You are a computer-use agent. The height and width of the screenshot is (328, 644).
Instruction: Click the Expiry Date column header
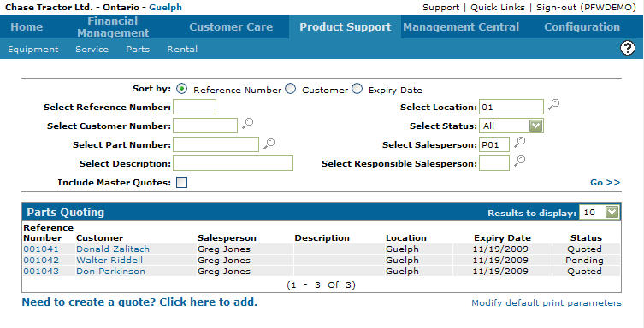(x=502, y=237)
